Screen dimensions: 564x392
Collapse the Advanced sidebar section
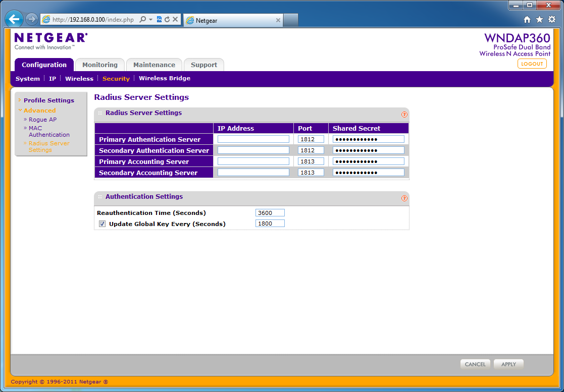(39, 110)
